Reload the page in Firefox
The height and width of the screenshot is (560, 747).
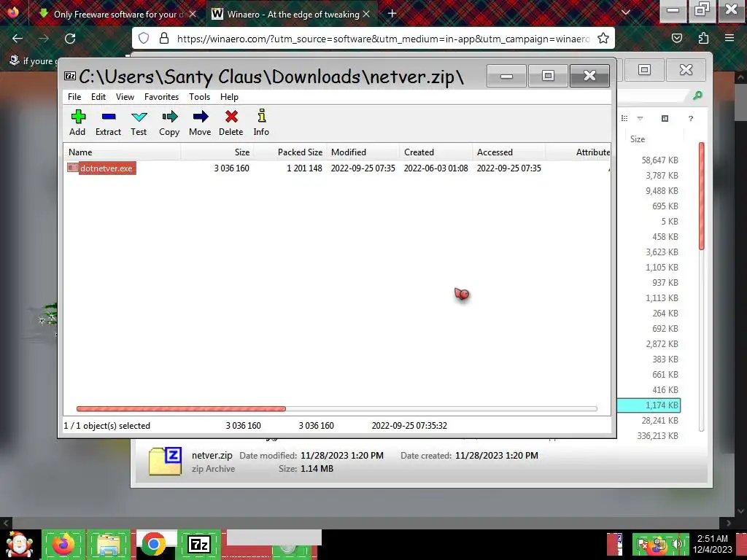click(x=70, y=39)
